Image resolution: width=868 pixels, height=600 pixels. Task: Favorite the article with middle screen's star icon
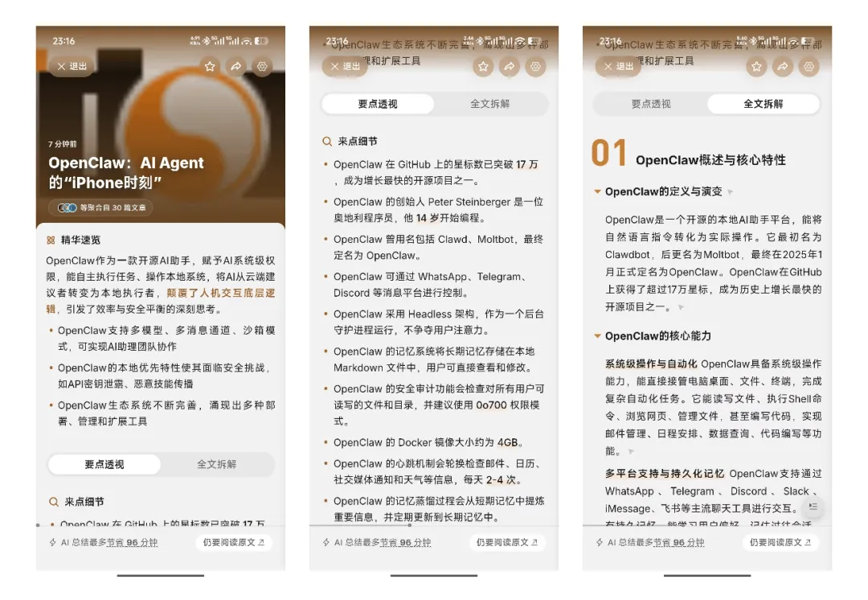tap(483, 67)
